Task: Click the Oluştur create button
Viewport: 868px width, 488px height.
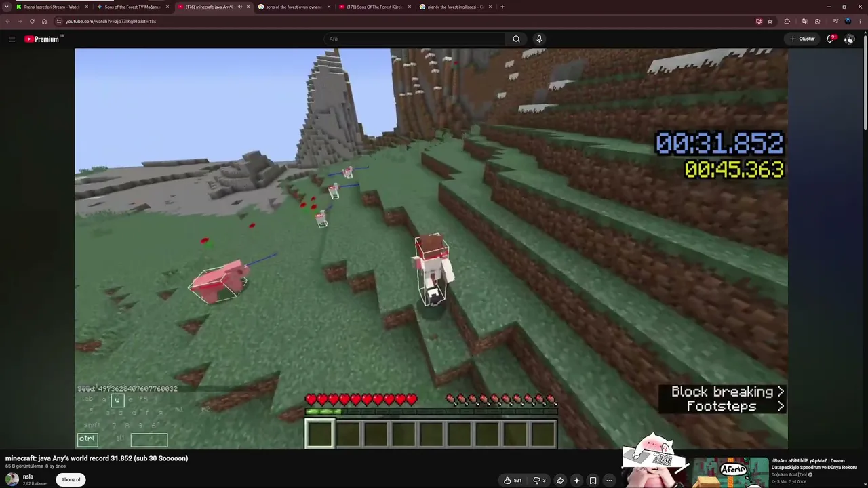Action: coord(802,39)
